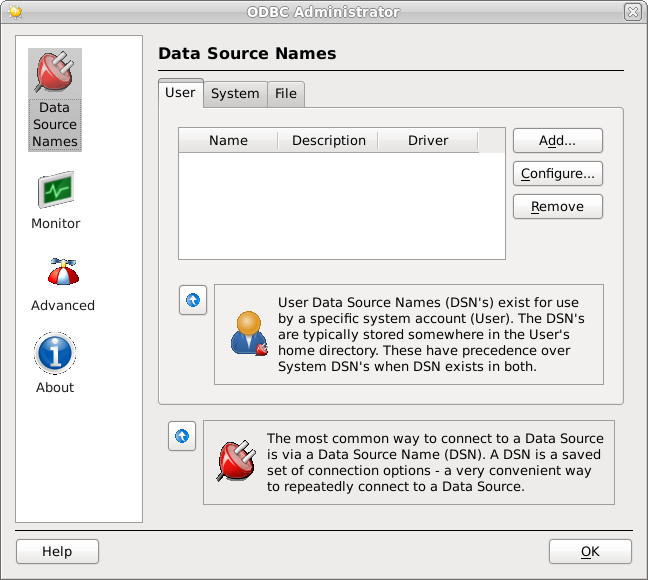The image size is (648, 580).
Task: Click the Remove button
Action: pos(557,206)
